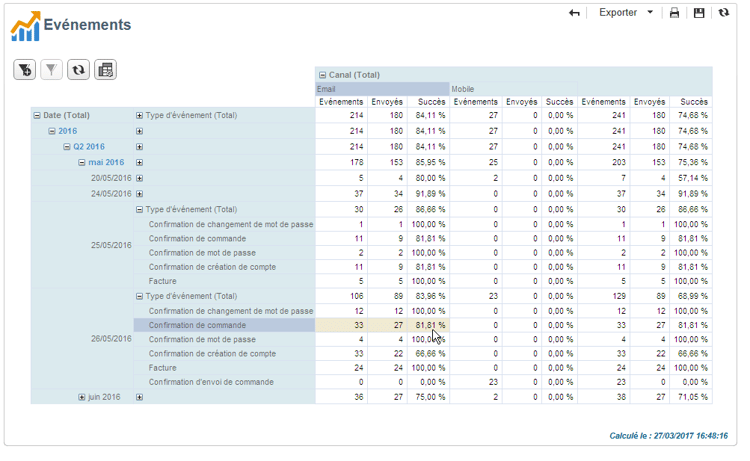Expand event types for 24/05/2016

click(x=139, y=194)
